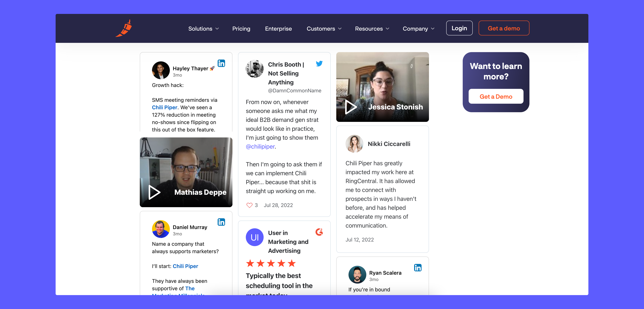Click the date Jul 12, 2022
Screen dimensions: 644x309
pos(359,240)
